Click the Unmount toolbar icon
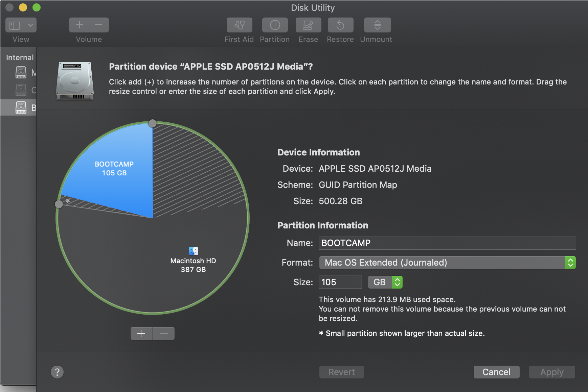Viewport: 588px width, 392px height. coord(377,25)
